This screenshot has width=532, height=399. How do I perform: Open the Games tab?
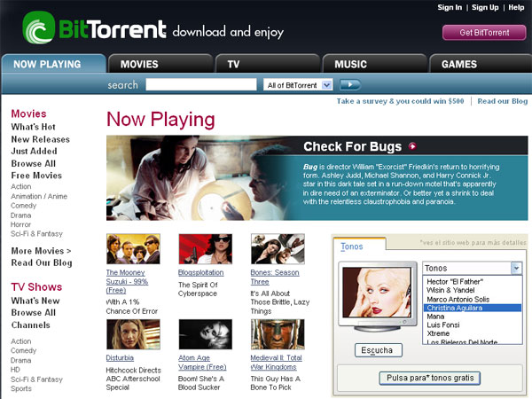(481, 64)
